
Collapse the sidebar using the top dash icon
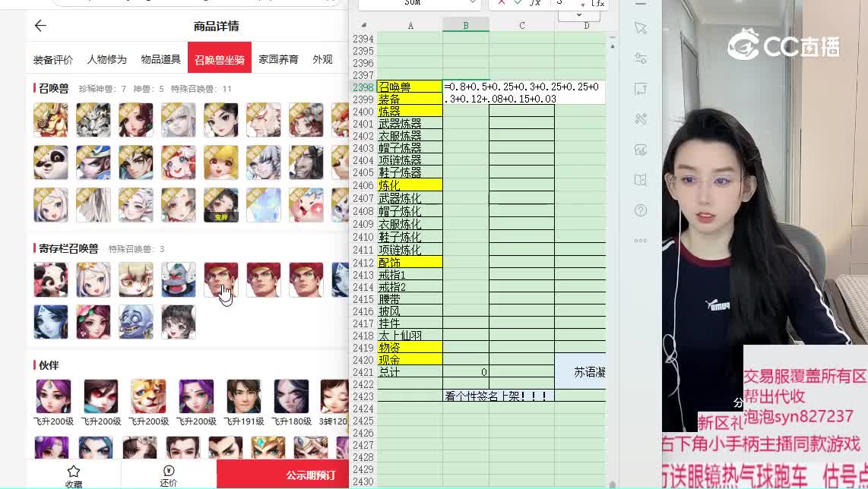click(x=641, y=3)
